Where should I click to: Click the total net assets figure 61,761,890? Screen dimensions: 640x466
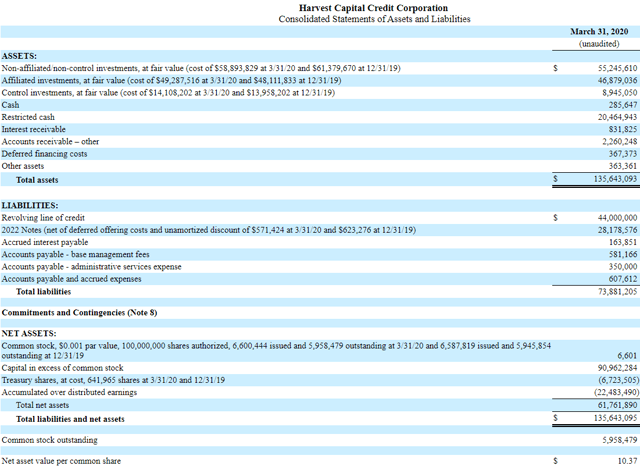click(618, 405)
